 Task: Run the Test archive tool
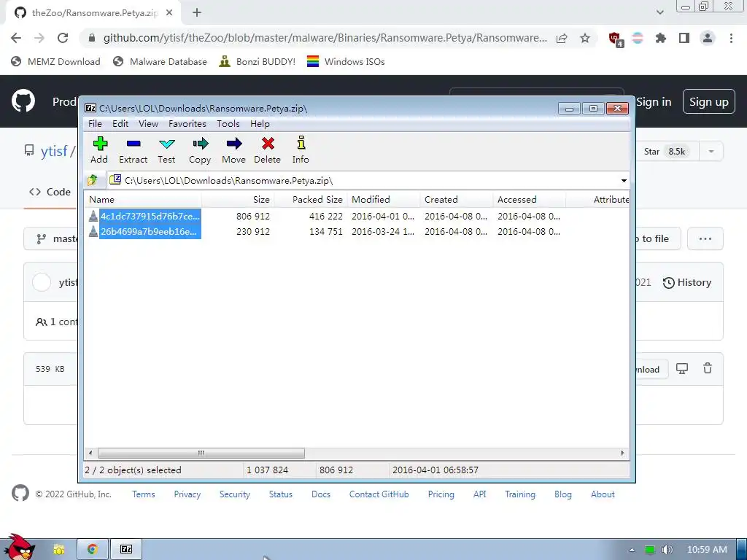click(167, 150)
